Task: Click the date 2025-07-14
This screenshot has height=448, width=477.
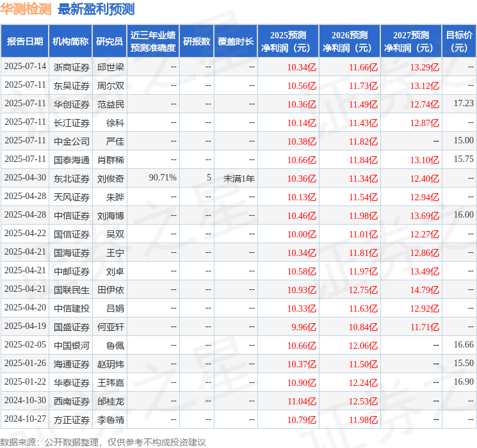Action: tap(25, 67)
